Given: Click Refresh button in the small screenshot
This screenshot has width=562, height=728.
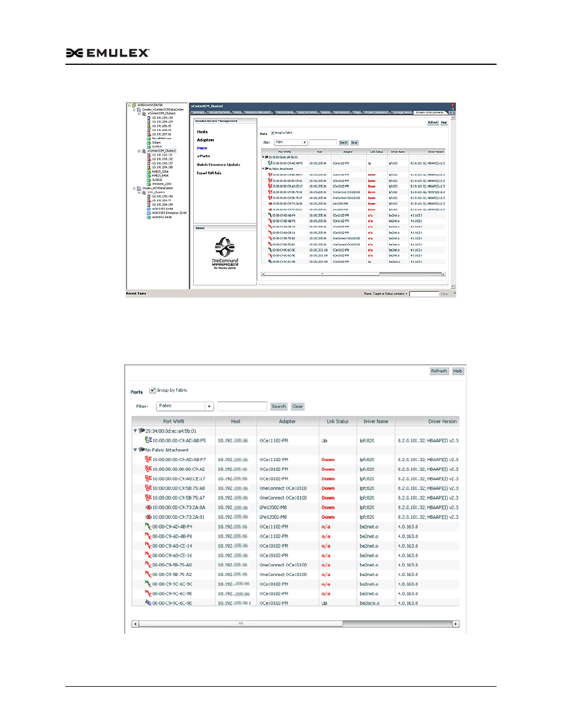Looking at the screenshot, I should 433,123.
